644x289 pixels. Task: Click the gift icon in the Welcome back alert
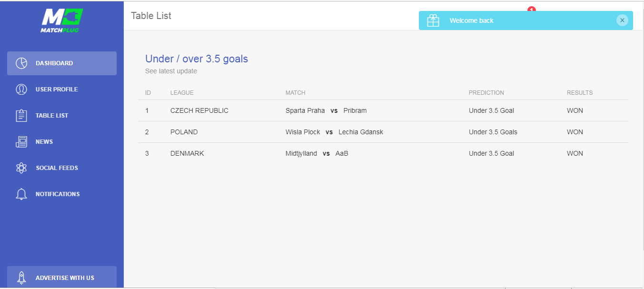[433, 20]
